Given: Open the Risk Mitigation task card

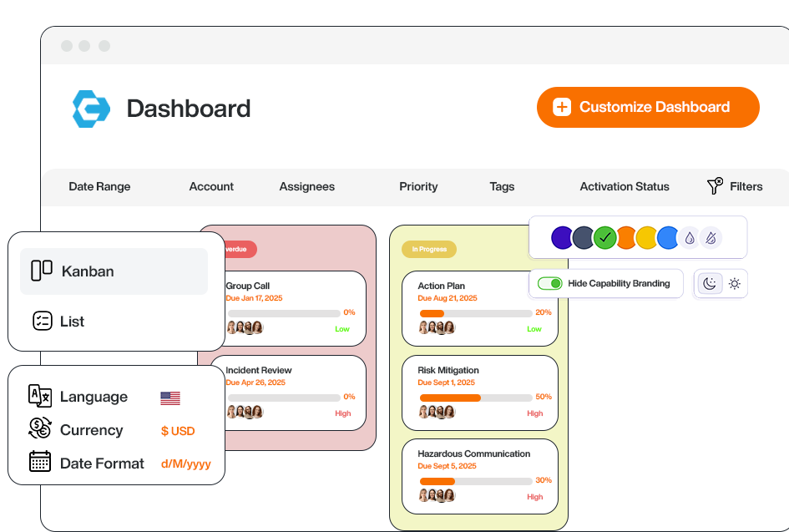Looking at the screenshot, I should coord(479,392).
